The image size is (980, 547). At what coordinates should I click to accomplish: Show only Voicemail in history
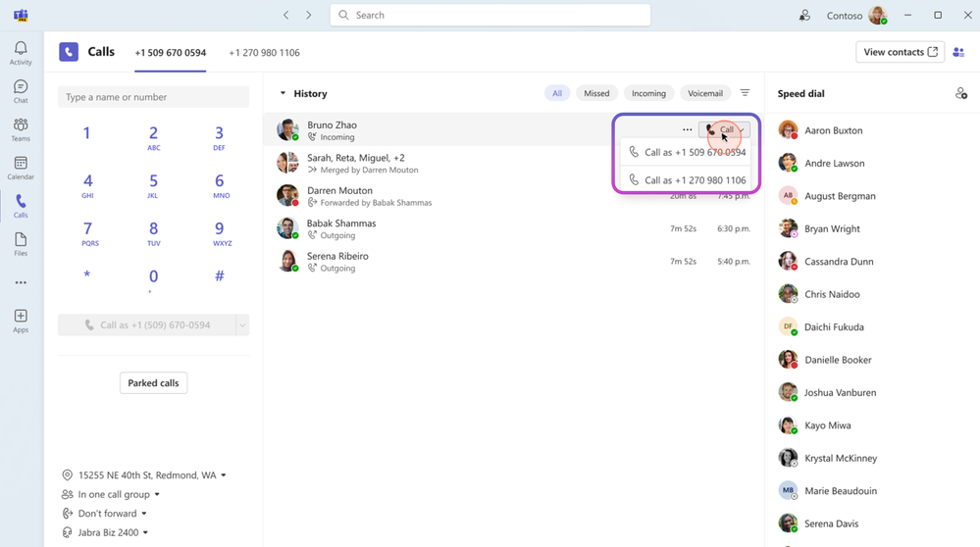click(x=705, y=93)
